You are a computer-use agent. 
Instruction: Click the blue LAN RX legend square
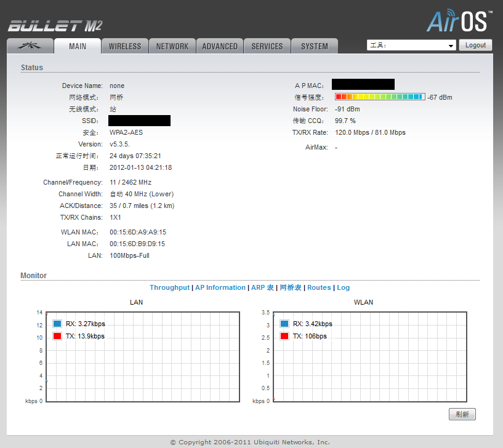click(x=57, y=324)
